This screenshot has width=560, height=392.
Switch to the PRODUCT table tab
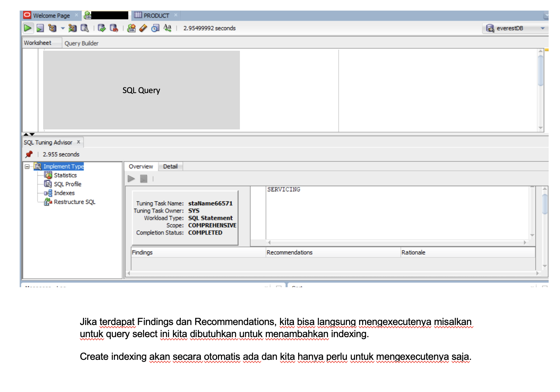point(156,16)
